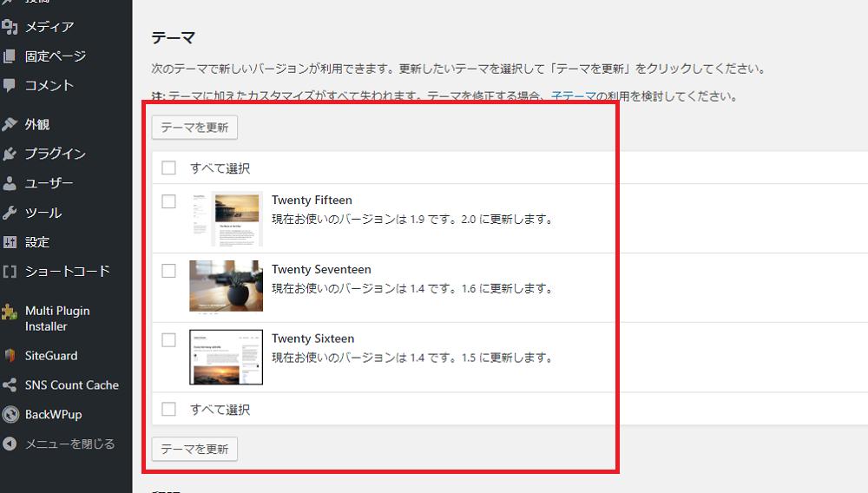Follow the 子テーマ link
868x493 pixels.
[x=574, y=96]
